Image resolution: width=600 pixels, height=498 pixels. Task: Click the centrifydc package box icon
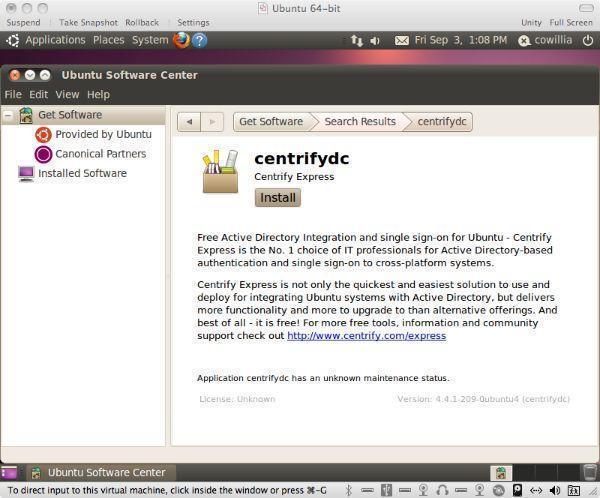click(220, 171)
